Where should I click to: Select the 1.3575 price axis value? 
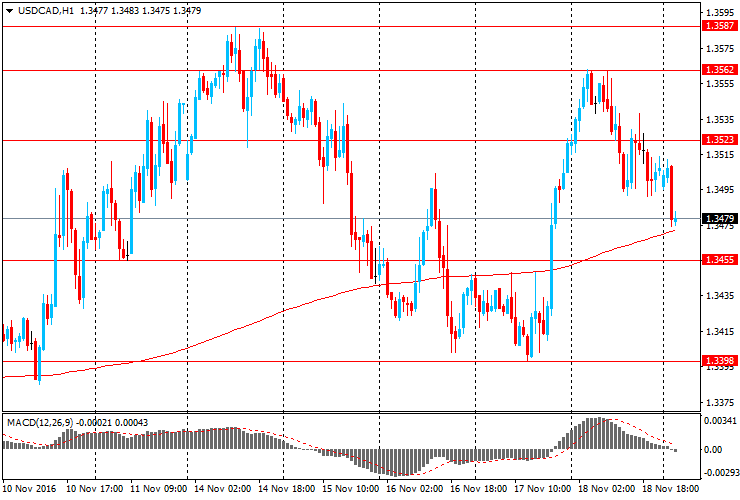pos(720,48)
